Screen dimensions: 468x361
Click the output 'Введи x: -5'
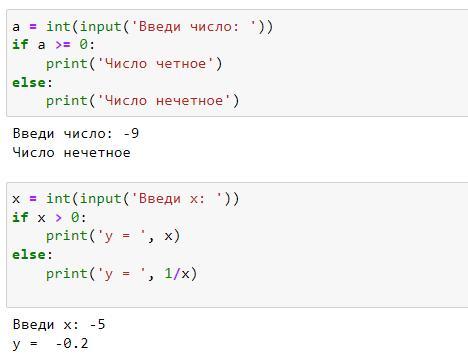59,324
